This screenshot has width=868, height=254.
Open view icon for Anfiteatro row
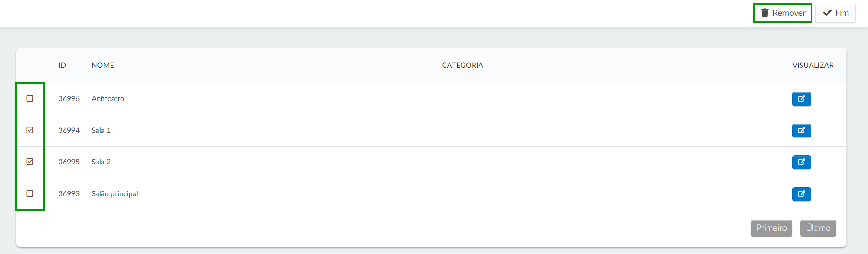[802, 99]
